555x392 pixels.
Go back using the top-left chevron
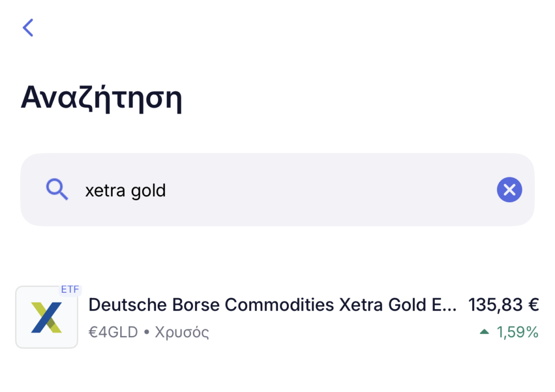pyautogui.click(x=28, y=28)
